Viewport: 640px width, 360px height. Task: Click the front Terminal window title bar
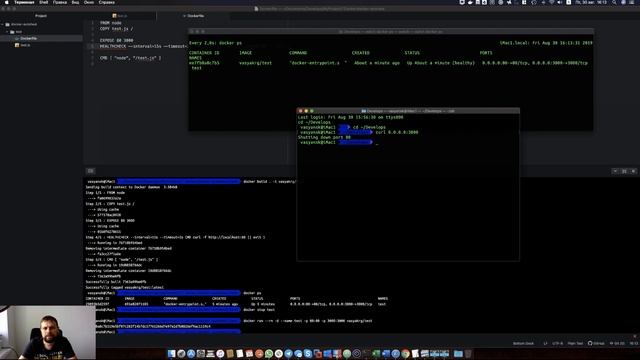coord(408,111)
